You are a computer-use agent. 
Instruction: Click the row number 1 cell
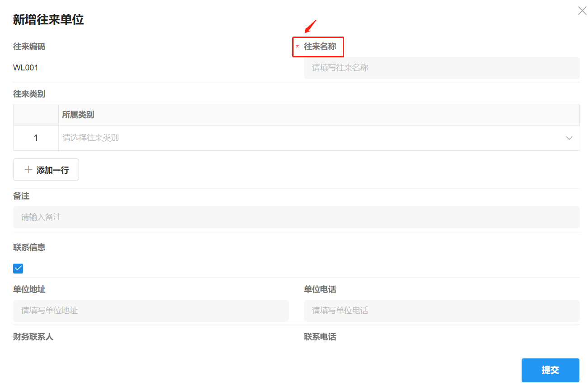(36, 138)
